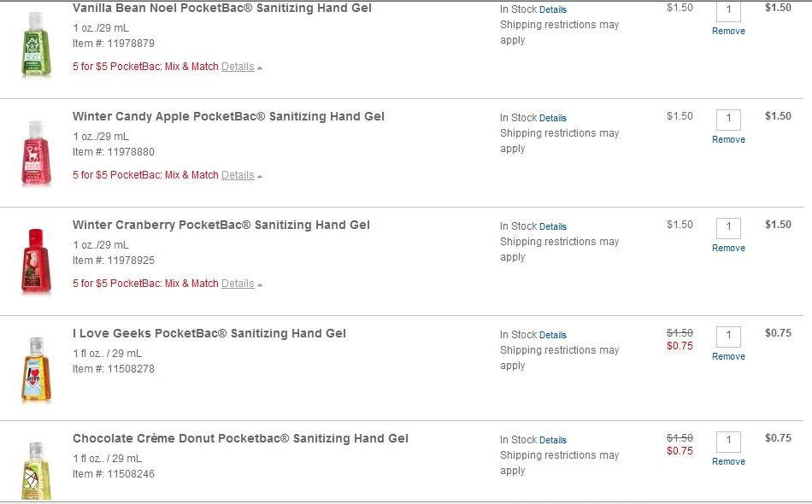Expand promo Details for Winter Cranberry
This screenshot has width=812, height=504.
click(238, 284)
